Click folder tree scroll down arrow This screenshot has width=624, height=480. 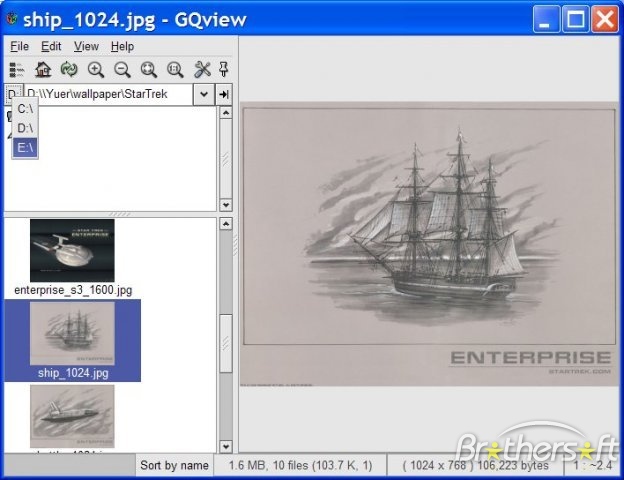[226, 205]
